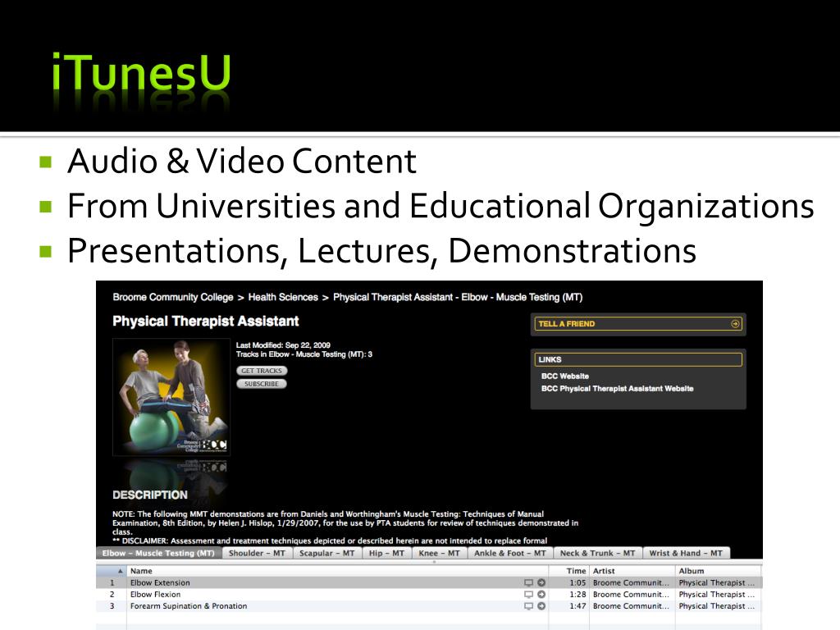Click the LINKS box heading
The image size is (840, 630).
click(638, 359)
